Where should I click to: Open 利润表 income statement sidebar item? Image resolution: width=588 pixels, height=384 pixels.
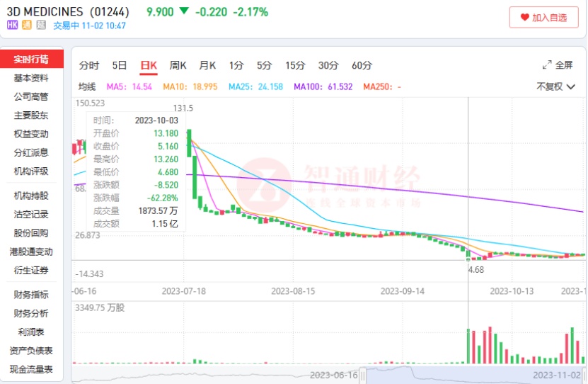pyautogui.click(x=32, y=332)
